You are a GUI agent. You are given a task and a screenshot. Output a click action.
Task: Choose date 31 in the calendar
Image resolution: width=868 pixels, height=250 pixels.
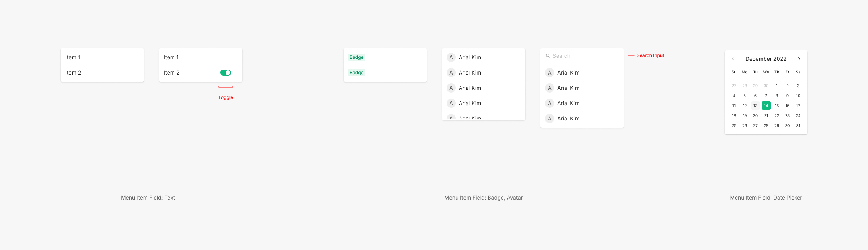798,125
